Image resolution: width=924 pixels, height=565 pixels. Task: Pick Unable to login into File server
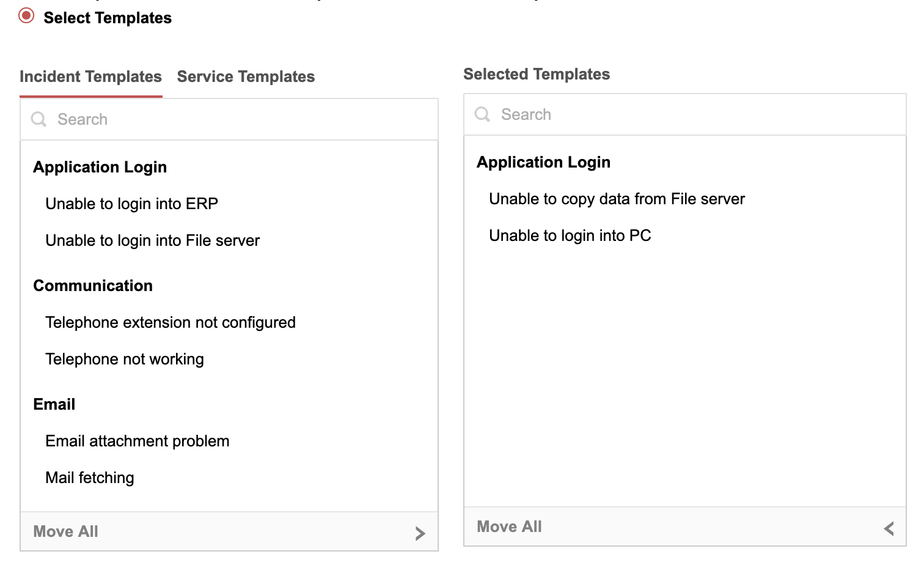tap(152, 240)
